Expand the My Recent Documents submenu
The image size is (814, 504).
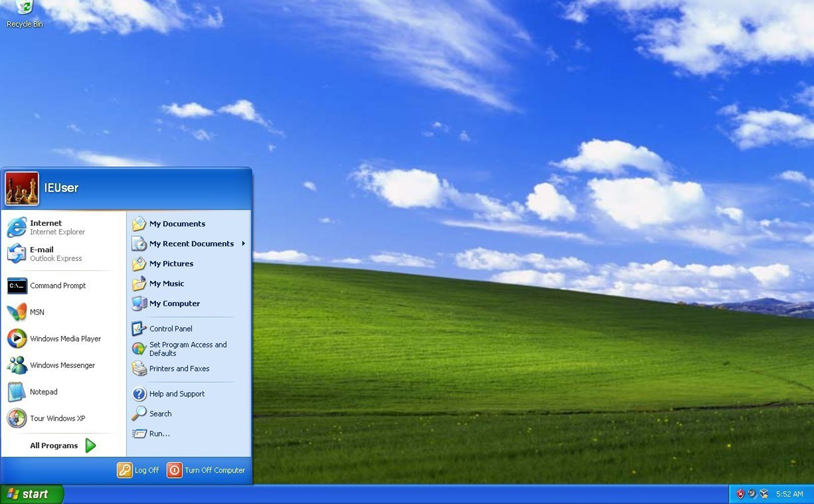click(191, 244)
